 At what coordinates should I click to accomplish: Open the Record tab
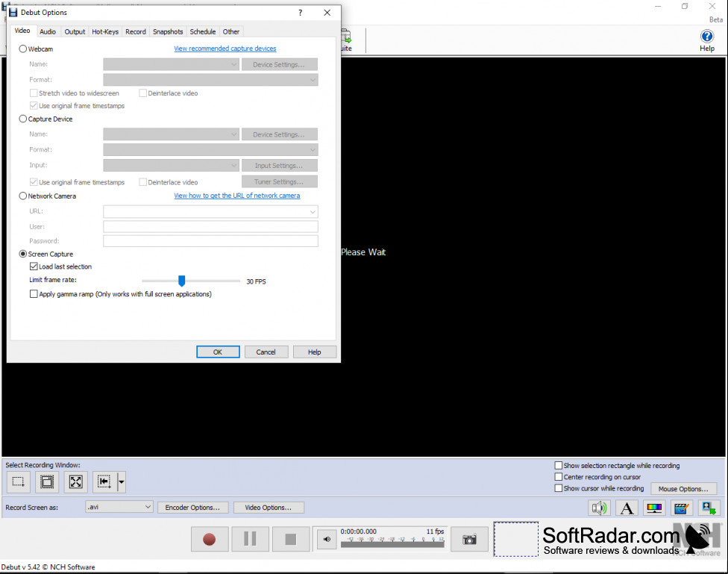pyautogui.click(x=136, y=31)
